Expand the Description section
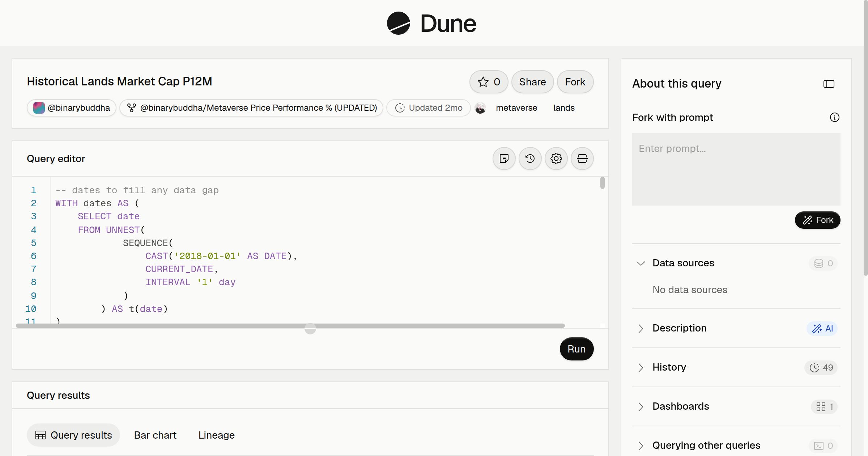This screenshot has height=456, width=868. click(x=641, y=328)
